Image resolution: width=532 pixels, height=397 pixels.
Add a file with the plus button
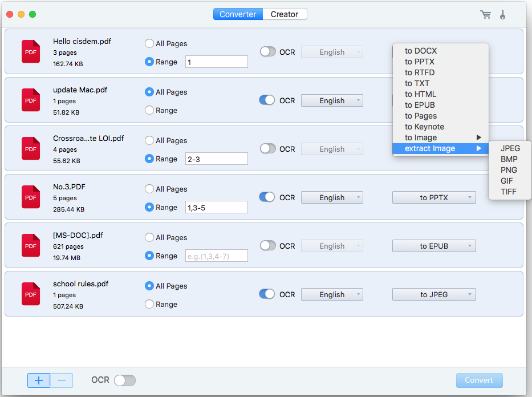pyautogui.click(x=38, y=380)
